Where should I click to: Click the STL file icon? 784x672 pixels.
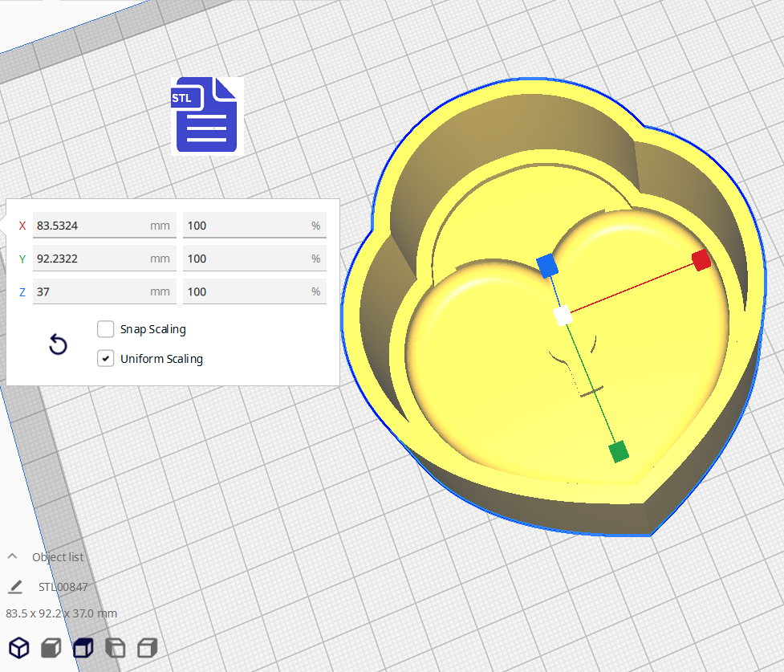click(x=207, y=115)
